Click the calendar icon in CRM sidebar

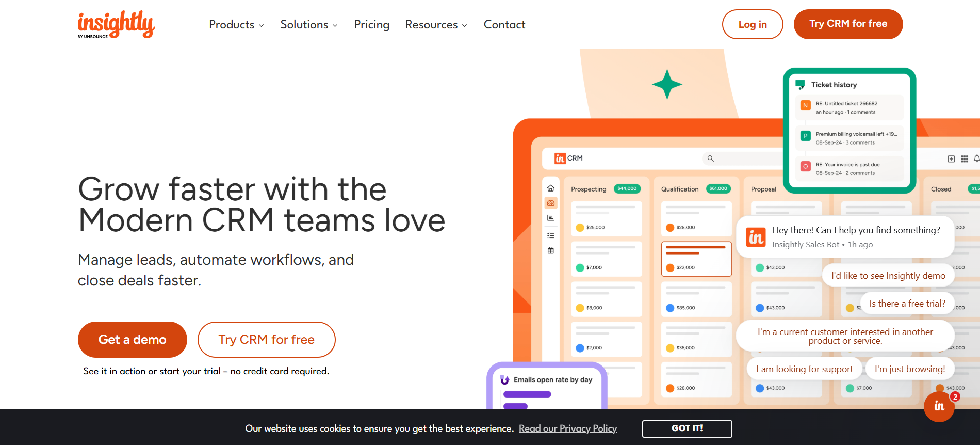pos(551,250)
